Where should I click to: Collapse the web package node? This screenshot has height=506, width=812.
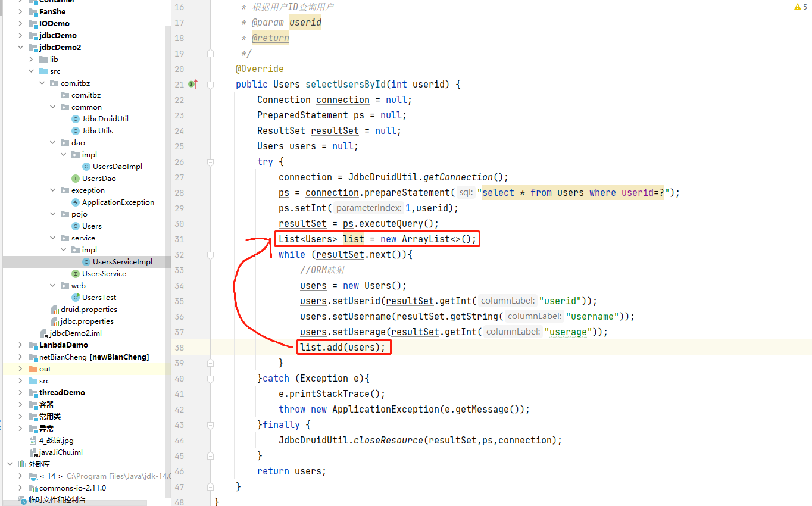52,286
